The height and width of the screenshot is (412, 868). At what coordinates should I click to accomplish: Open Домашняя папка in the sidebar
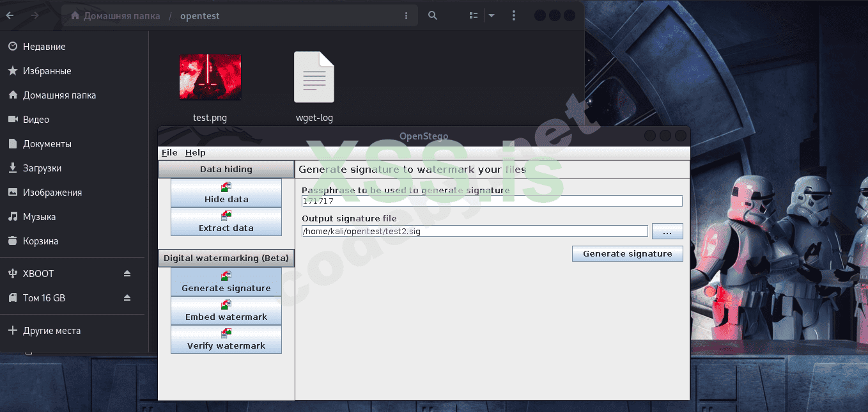point(74,95)
